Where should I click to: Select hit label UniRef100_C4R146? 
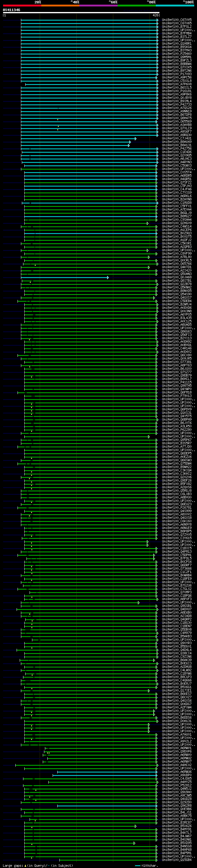(177, 349)
